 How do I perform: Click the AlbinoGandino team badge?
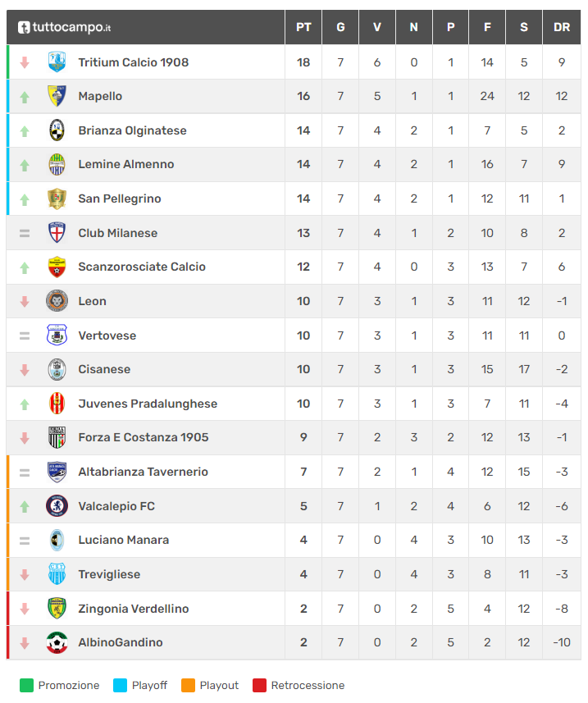point(57,642)
